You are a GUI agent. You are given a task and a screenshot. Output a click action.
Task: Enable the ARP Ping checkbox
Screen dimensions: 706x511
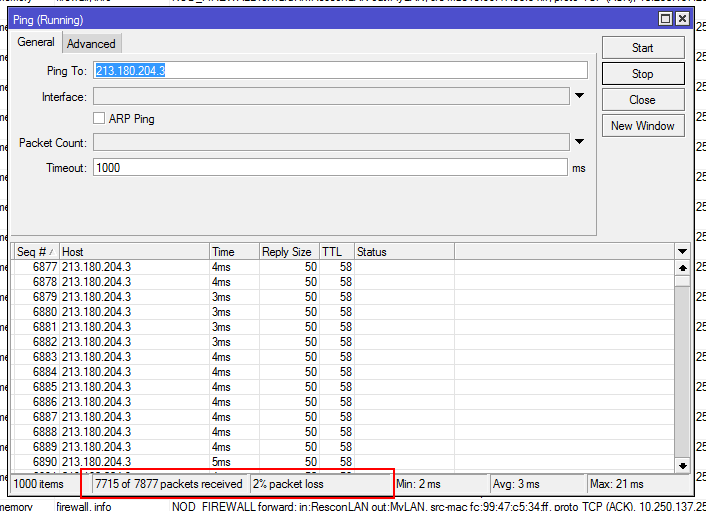tap(99, 118)
